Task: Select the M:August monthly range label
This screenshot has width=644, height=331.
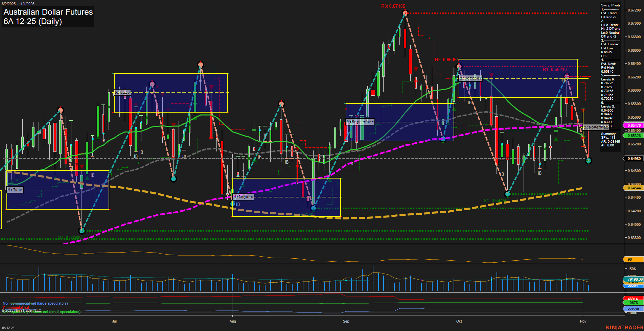Action: [243, 197]
